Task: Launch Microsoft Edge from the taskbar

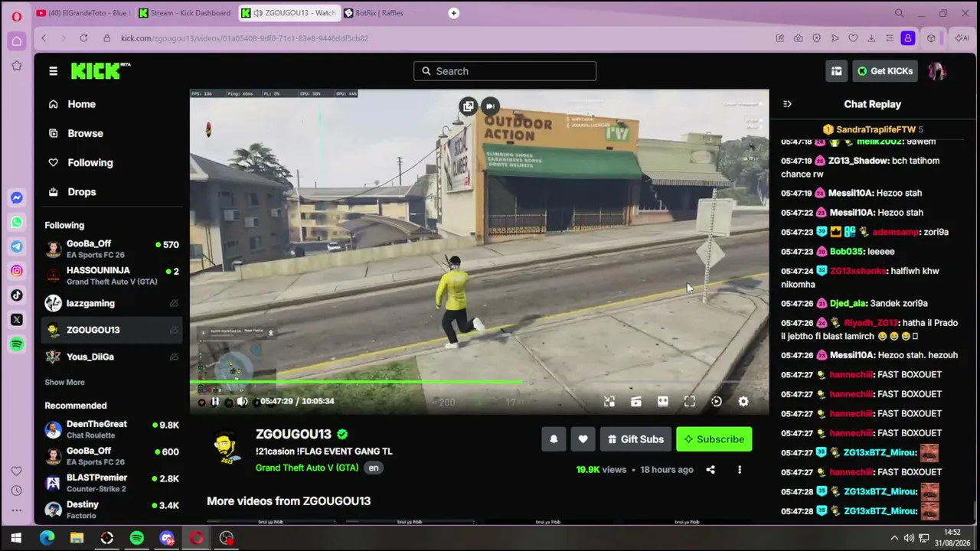Action: 47,538
